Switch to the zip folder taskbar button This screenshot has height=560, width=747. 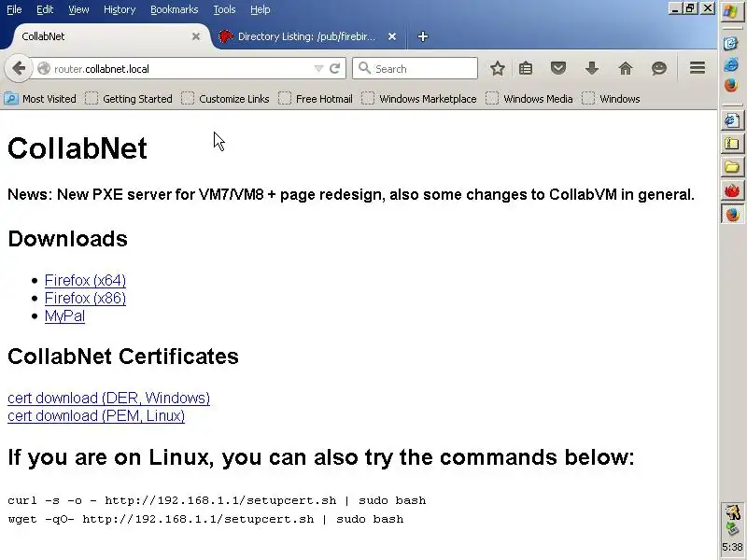732,144
